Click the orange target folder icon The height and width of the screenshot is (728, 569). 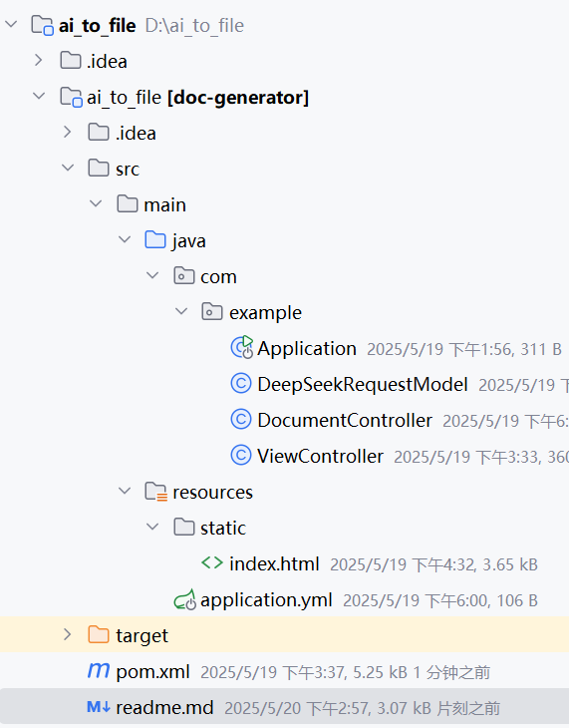pos(99,634)
